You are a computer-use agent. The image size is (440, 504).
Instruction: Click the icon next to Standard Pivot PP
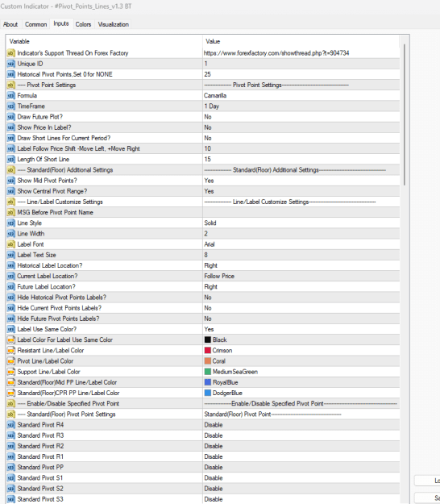tap(11, 467)
